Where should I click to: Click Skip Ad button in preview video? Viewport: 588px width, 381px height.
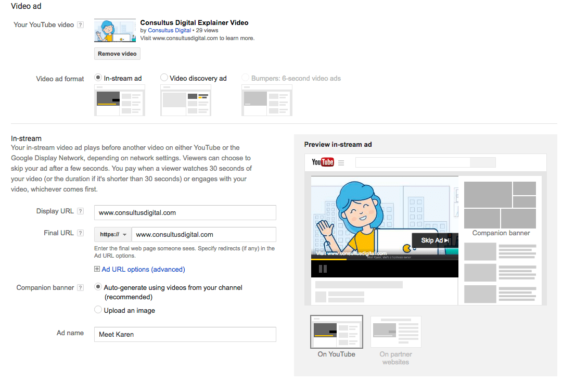click(x=434, y=240)
